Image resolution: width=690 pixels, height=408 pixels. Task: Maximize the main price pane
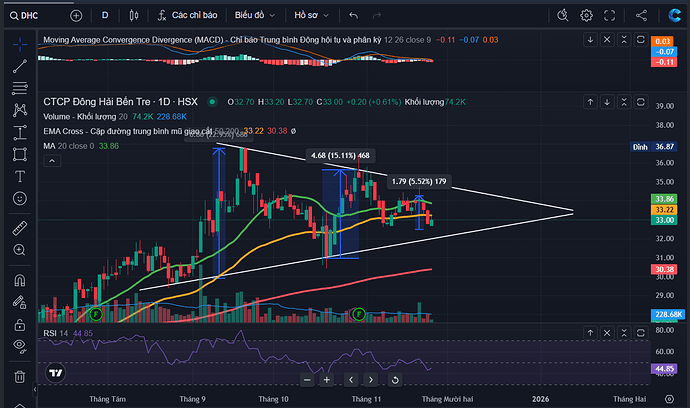pos(641,102)
